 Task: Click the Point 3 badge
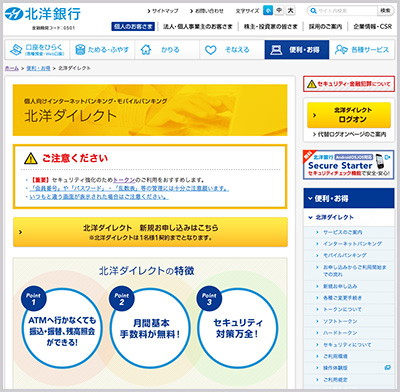click(209, 298)
